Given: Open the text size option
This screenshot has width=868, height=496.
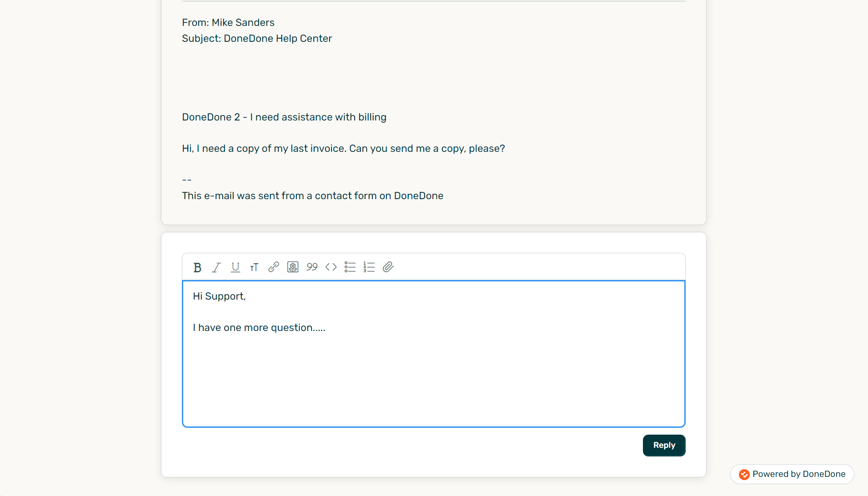Looking at the screenshot, I should pos(254,267).
